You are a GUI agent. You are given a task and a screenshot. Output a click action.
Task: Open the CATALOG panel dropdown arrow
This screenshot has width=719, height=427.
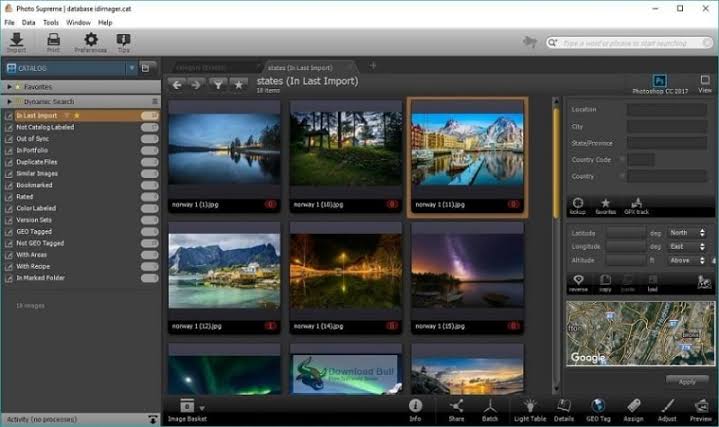(132, 68)
